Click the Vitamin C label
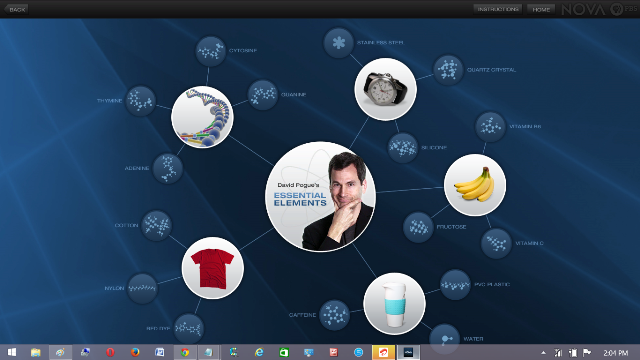640x360 pixels. (x=529, y=243)
